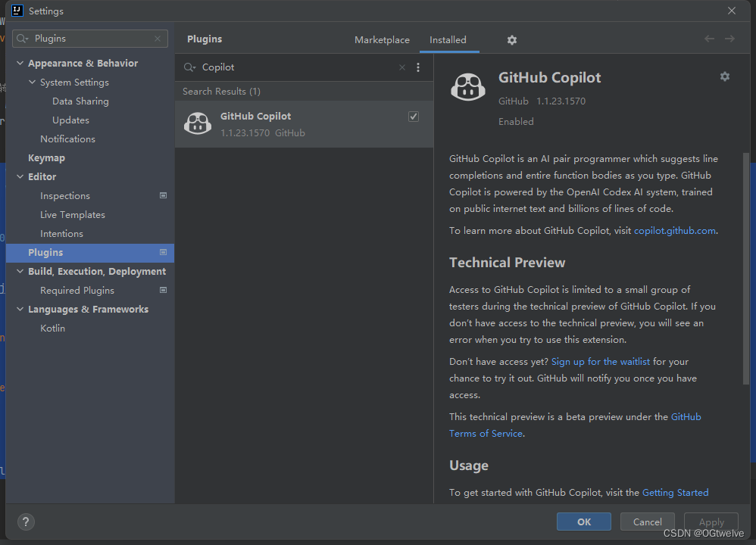Viewport: 756px width, 545px height.
Task: Click the Usage heading
Action: pyautogui.click(x=469, y=466)
